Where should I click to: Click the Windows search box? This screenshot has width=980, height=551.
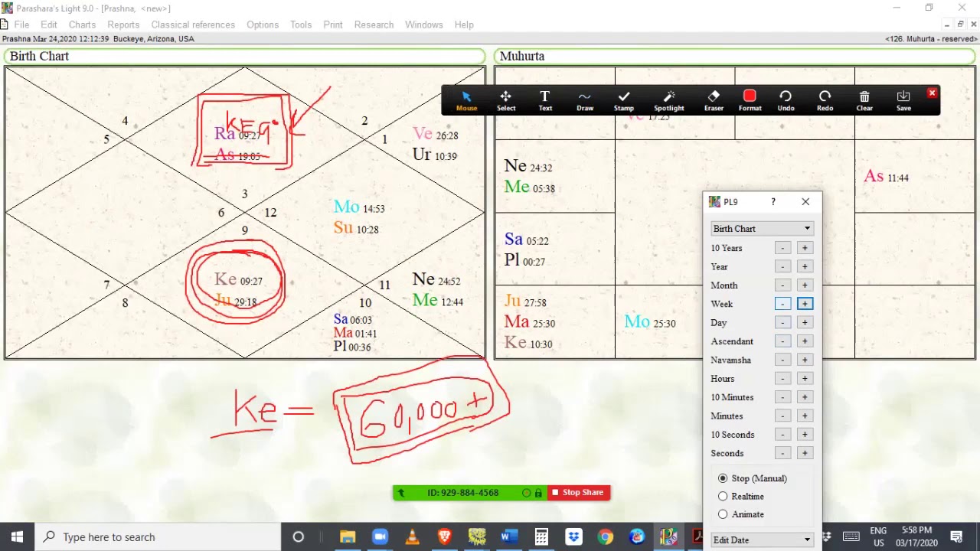point(158,536)
